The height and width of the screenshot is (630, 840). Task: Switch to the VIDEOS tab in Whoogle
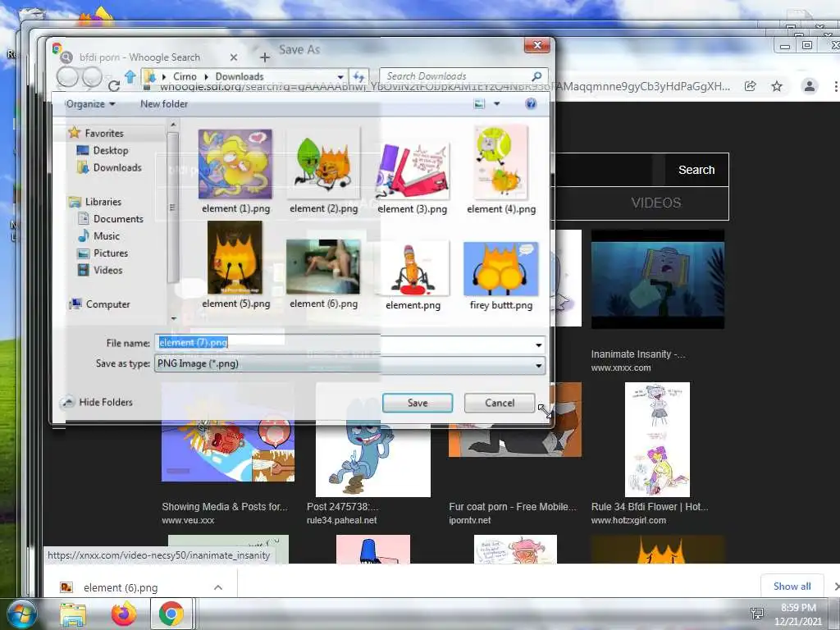click(x=655, y=203)
